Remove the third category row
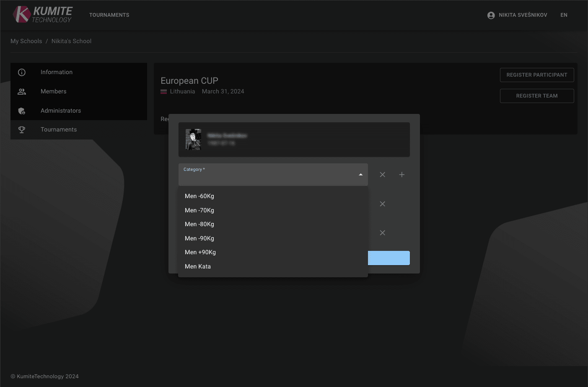588x387 pixels. click(382, 233)
